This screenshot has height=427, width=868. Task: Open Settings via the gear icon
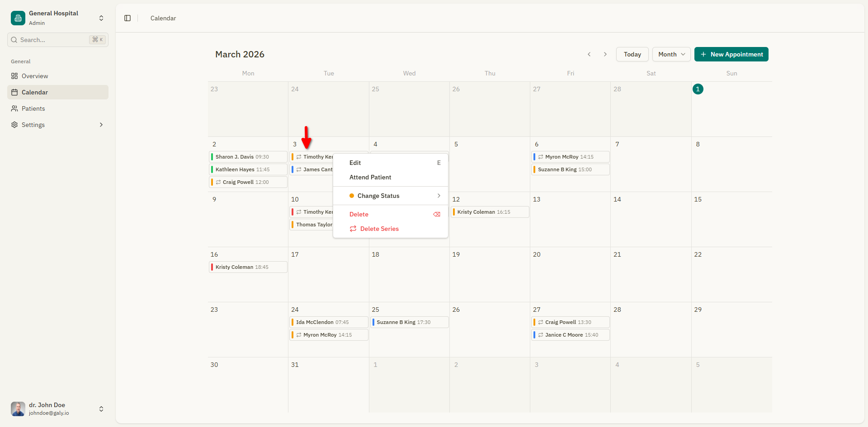pos(14,125)
